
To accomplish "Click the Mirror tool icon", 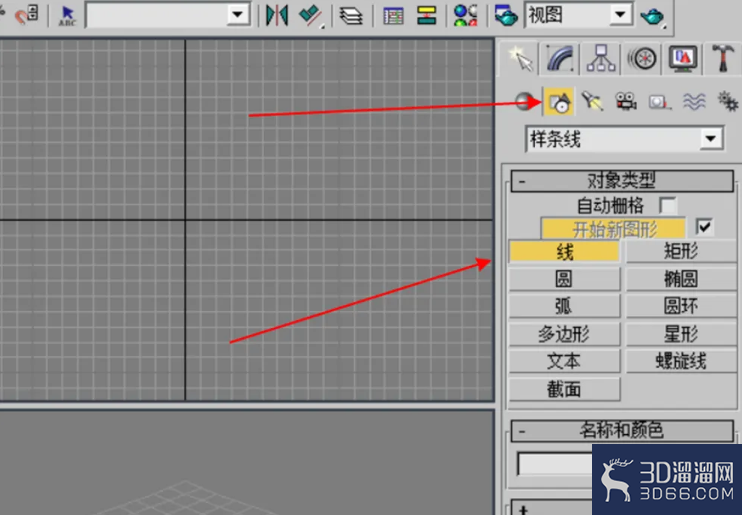I will (x=277, y=15).
